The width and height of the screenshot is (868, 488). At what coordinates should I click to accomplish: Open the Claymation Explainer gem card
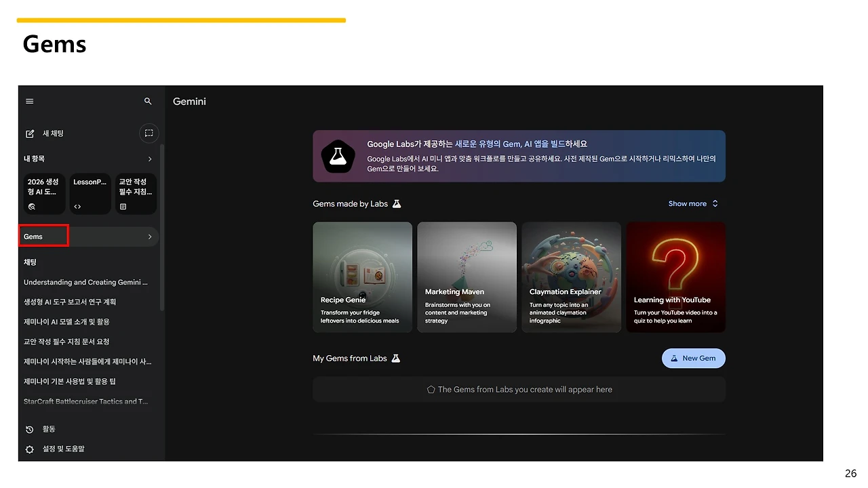pos(571,277)
